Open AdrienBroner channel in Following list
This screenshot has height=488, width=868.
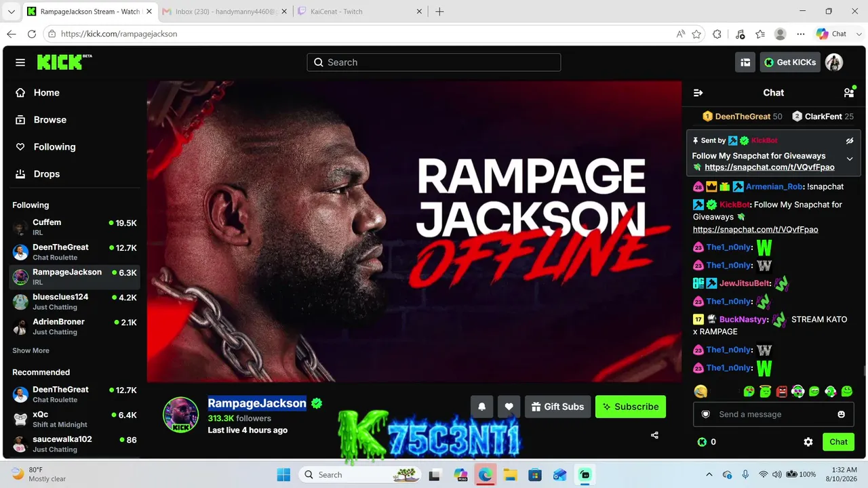[x=75, y=327]
